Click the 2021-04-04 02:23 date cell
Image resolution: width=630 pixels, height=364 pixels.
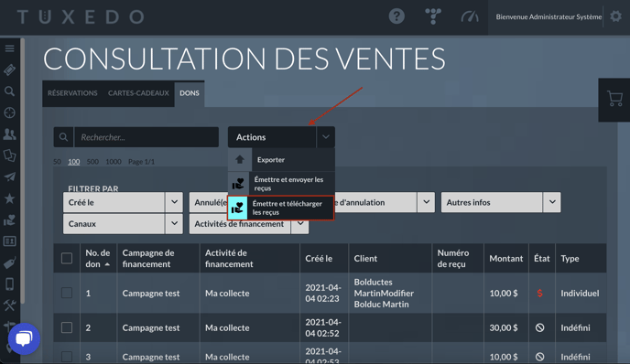[323, 294]
